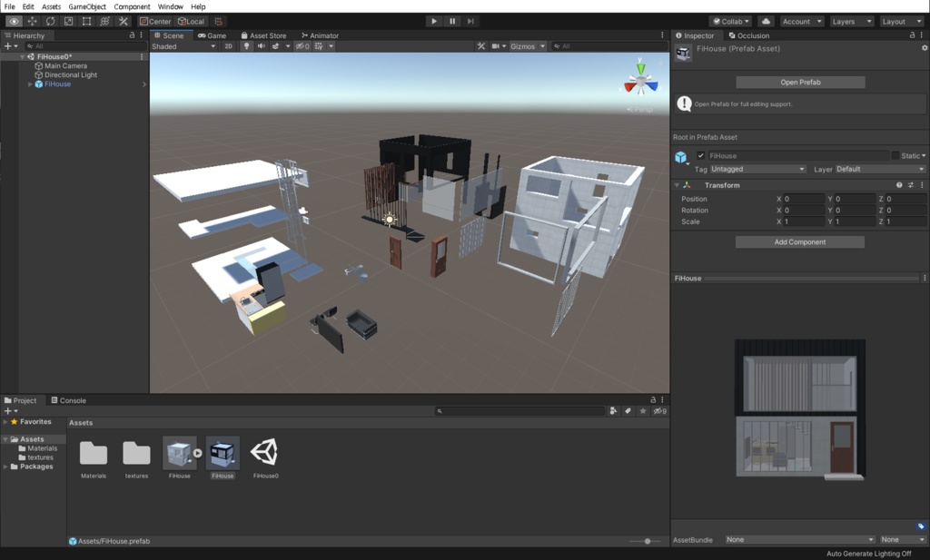Toggle scene lighting with the bulb icon

[x=246, y=46]
